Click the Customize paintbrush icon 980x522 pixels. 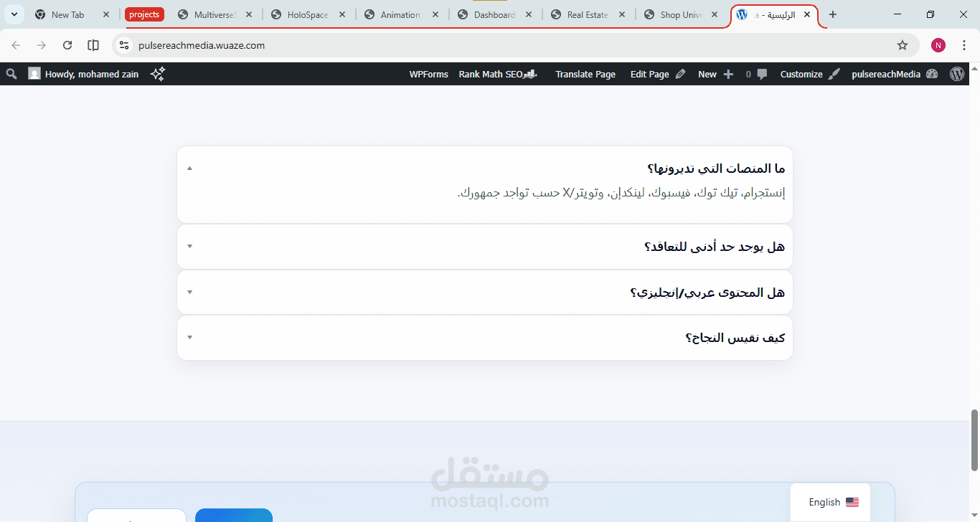[x=834, y=74]
